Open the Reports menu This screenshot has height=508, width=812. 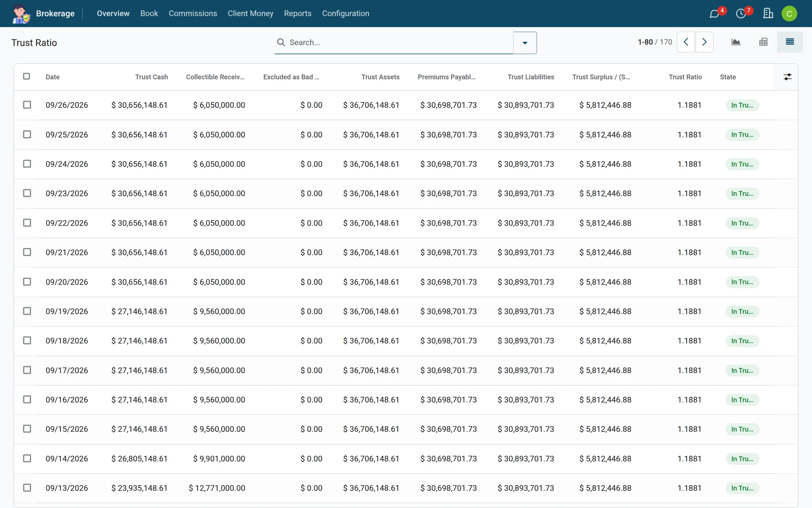[298, 14]
